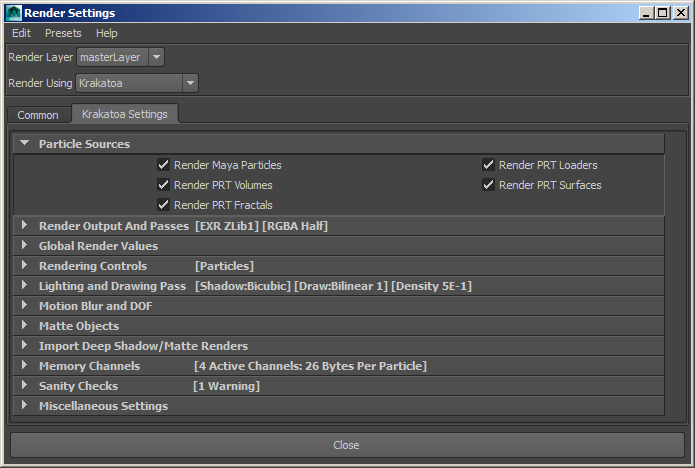Screen dimensions: 695x468
Task: Switch to the Common tab
Action: (38, 115)
